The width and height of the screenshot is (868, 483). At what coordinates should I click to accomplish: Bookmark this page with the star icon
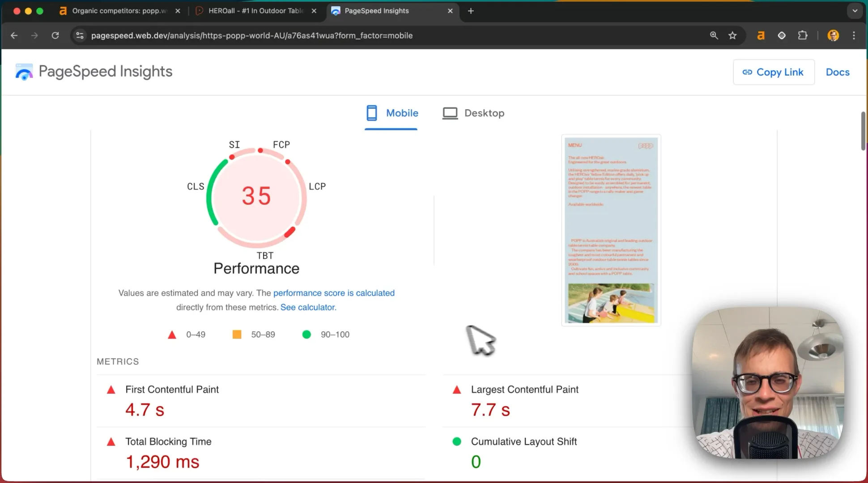pos(732,35)
